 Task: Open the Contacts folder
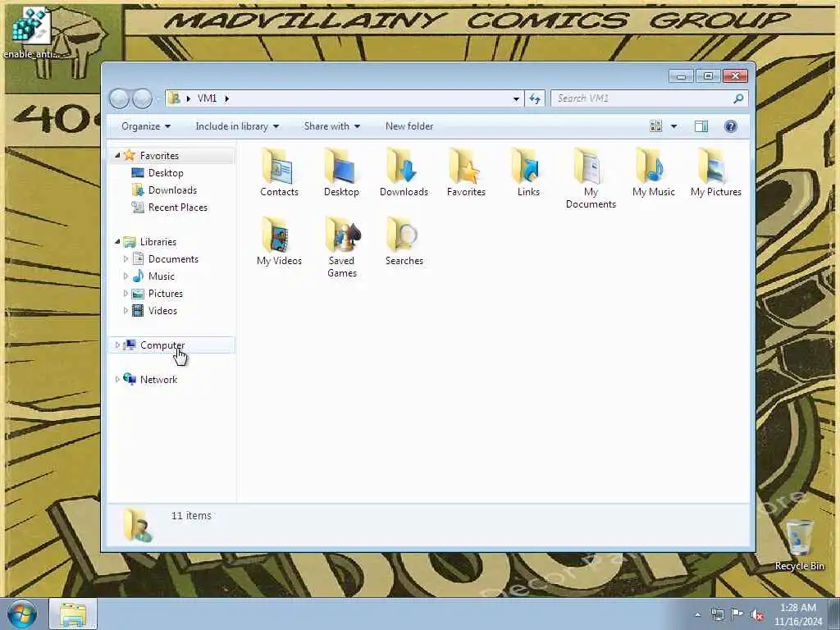(x=279, y=172)
